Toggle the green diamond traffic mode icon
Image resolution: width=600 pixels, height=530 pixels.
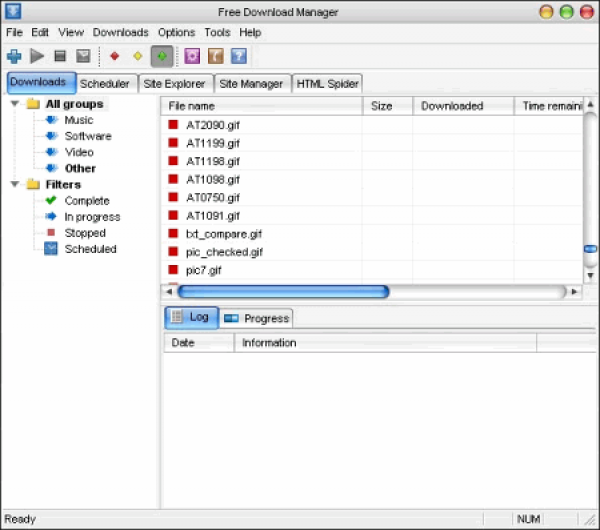(x=162, y=56)
